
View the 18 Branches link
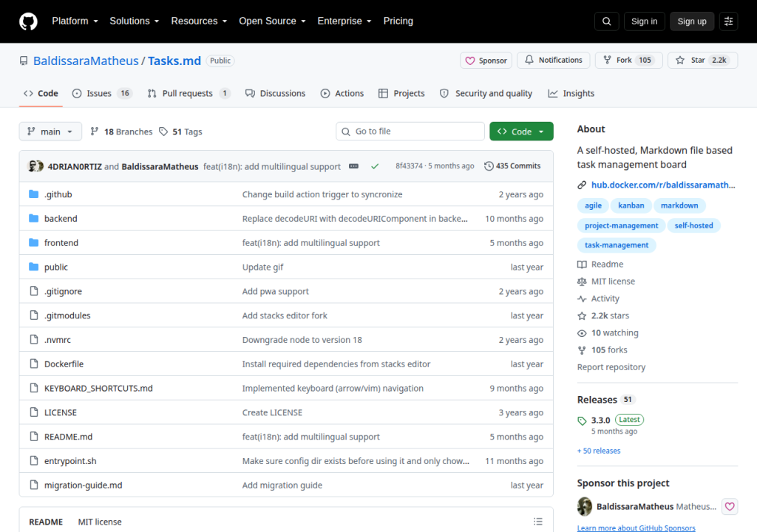(x=121, y=132)
